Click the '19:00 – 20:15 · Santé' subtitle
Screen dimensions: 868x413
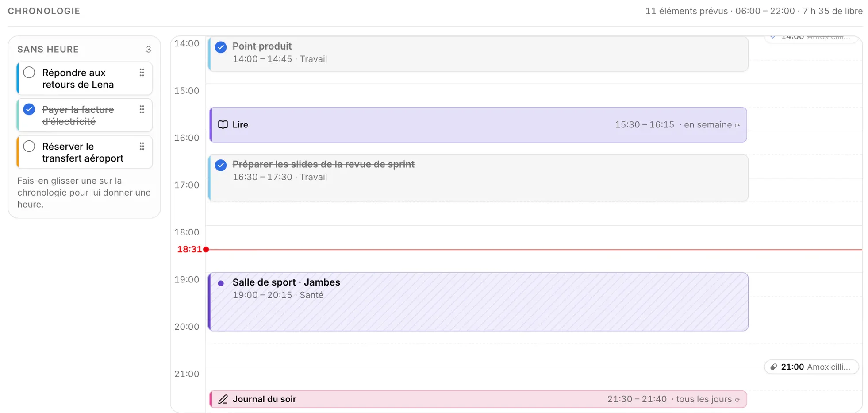278,295
